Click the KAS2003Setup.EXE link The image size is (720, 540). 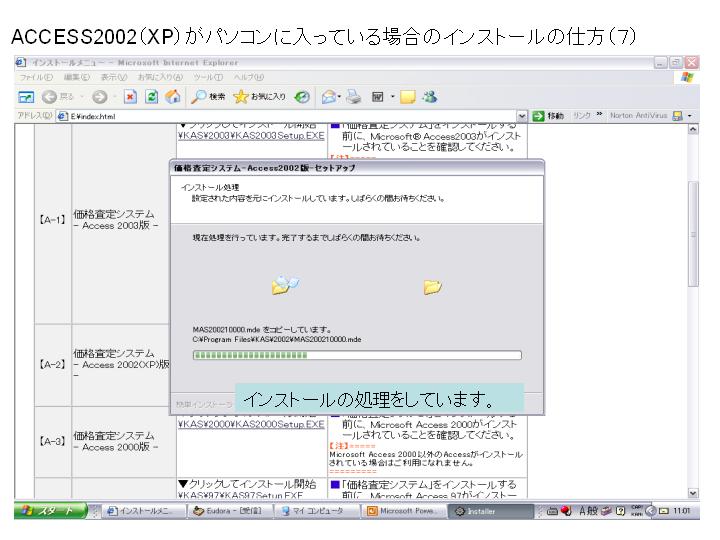251,135
